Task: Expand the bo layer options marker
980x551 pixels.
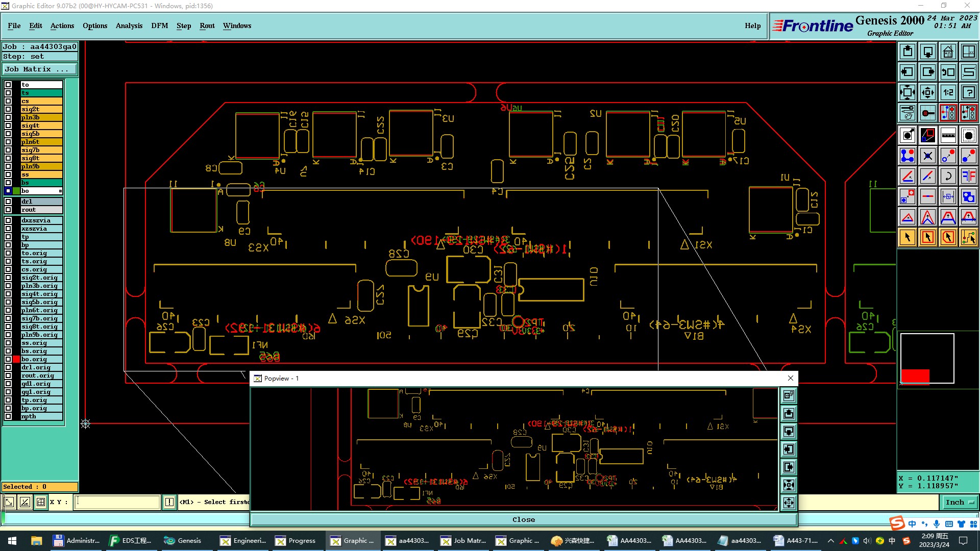Action: point(60,191)
